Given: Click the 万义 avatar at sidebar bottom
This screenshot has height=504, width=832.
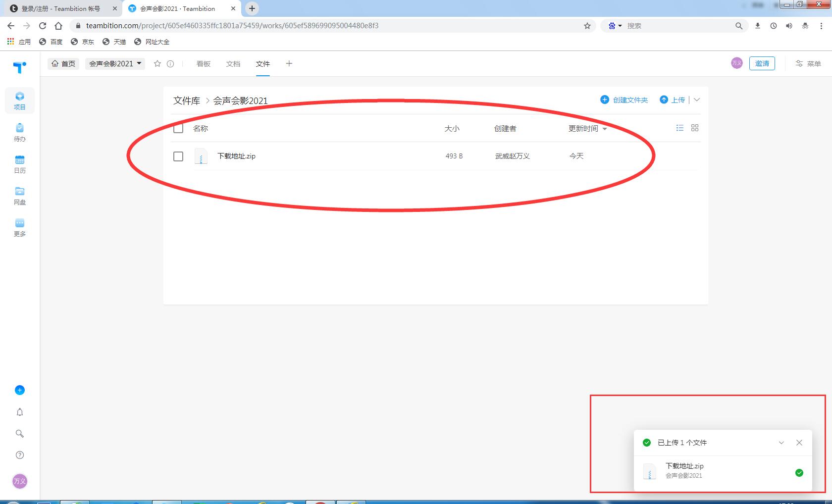Looking at the screenshot, I should click(x=20, y=481).
